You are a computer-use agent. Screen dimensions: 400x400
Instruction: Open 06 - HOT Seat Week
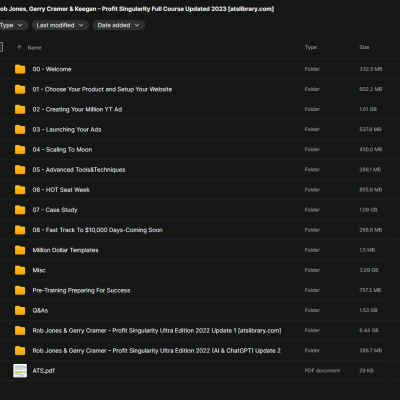click(61, 190)
